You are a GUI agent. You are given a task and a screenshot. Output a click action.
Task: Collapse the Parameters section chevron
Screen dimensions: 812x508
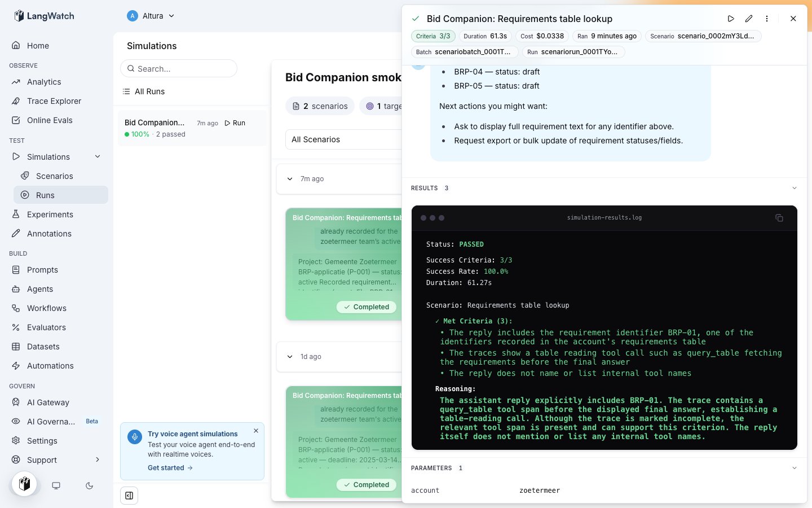pos(795,468)
